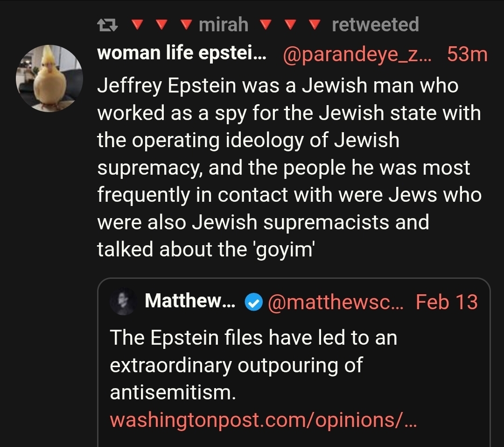Viewport: 504px width, 447px height.
Task: Click the blue verified badge beside Matthew
Action: click(x=252, y=303)
